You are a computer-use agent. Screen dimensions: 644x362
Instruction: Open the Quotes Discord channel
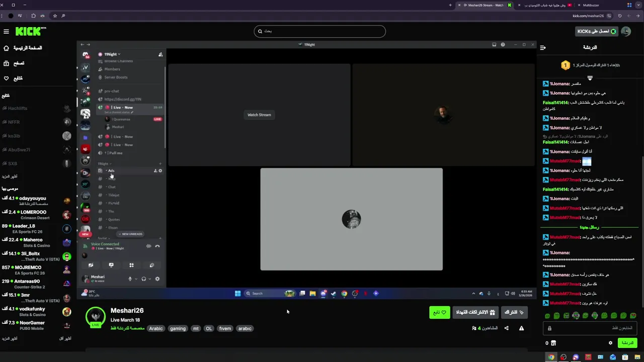click(114, 220)
